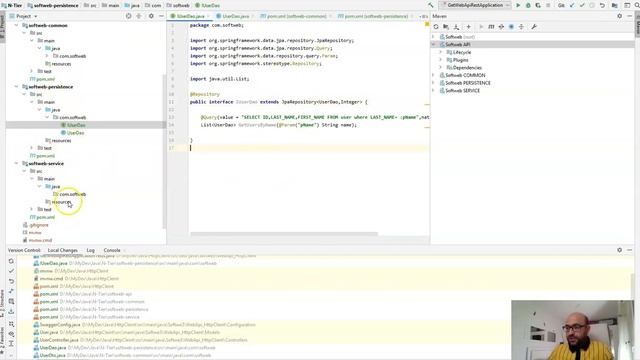The height and width of the screenshot is (360, 640).
Task: Select UserController.java in the Local Changes list
Action: [x=59, y=340]
